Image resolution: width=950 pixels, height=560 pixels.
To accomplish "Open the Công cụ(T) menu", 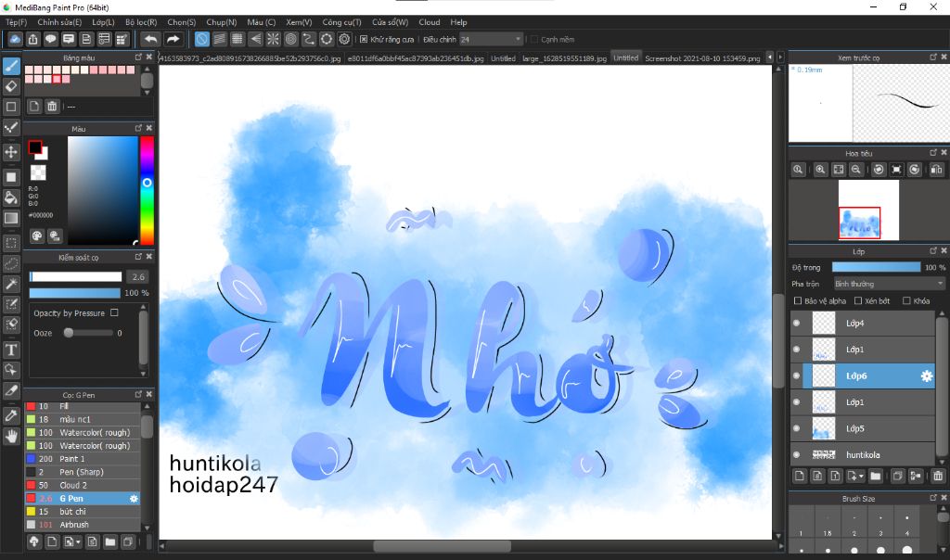I will [x=341, y=22].
